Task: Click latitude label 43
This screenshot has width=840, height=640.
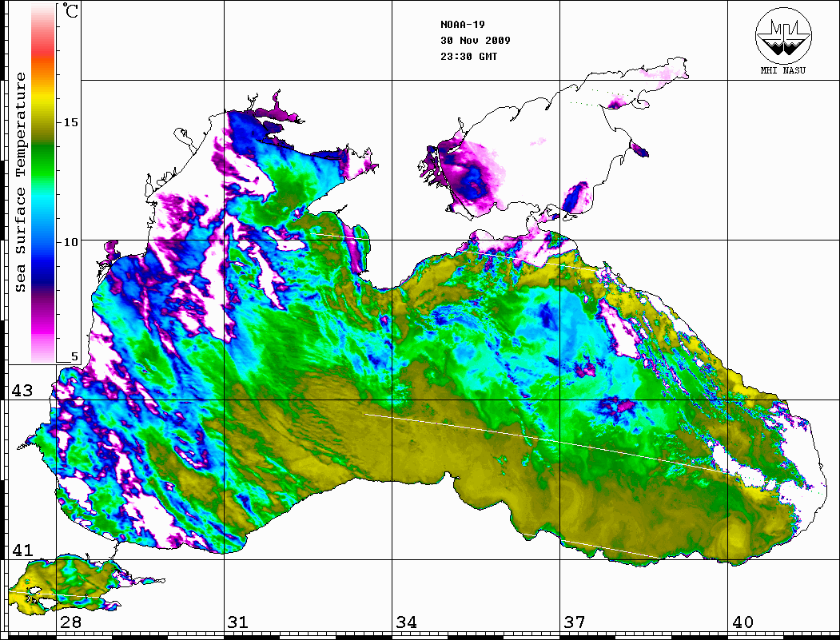Action: pyautogui.click(x=22, y=391)
